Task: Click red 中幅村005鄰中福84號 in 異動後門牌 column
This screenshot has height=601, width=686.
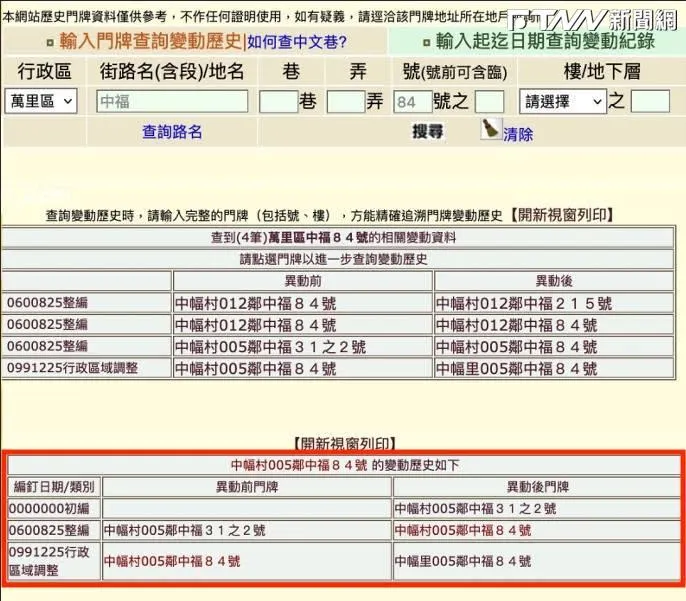Action: tap(463, 531)
